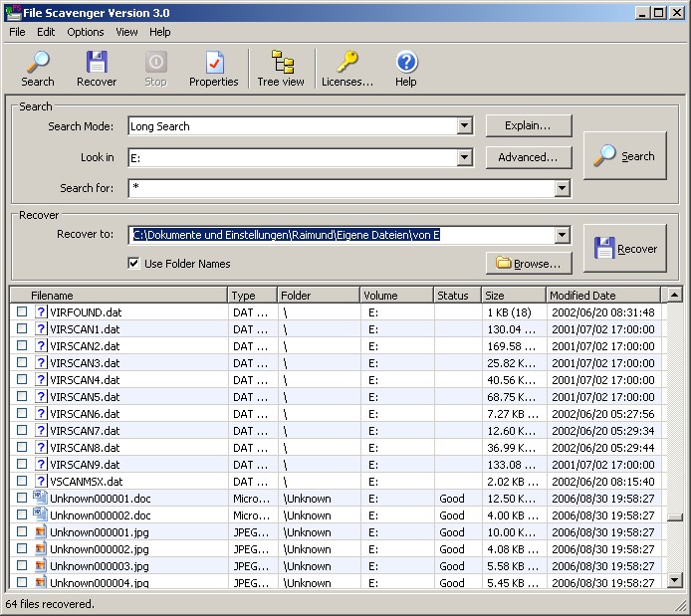Expand the Look in drive dropdown arrow
691x616 pixels.
click(464, 157)
